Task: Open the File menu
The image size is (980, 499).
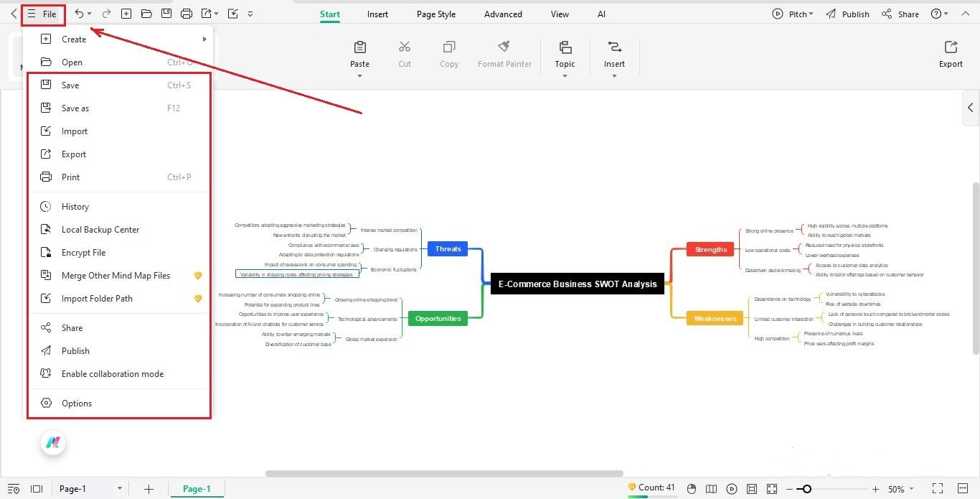Action: 43,14
